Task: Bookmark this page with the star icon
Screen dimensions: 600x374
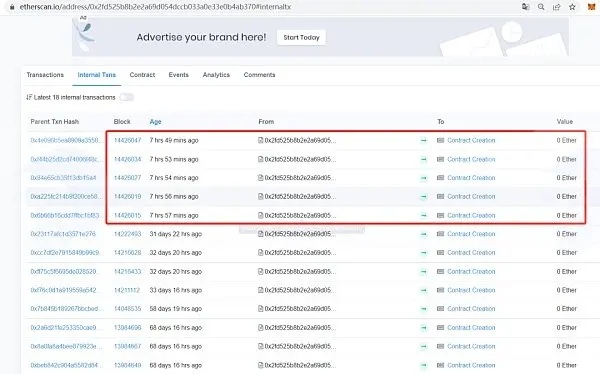Action: coord(572,7)
